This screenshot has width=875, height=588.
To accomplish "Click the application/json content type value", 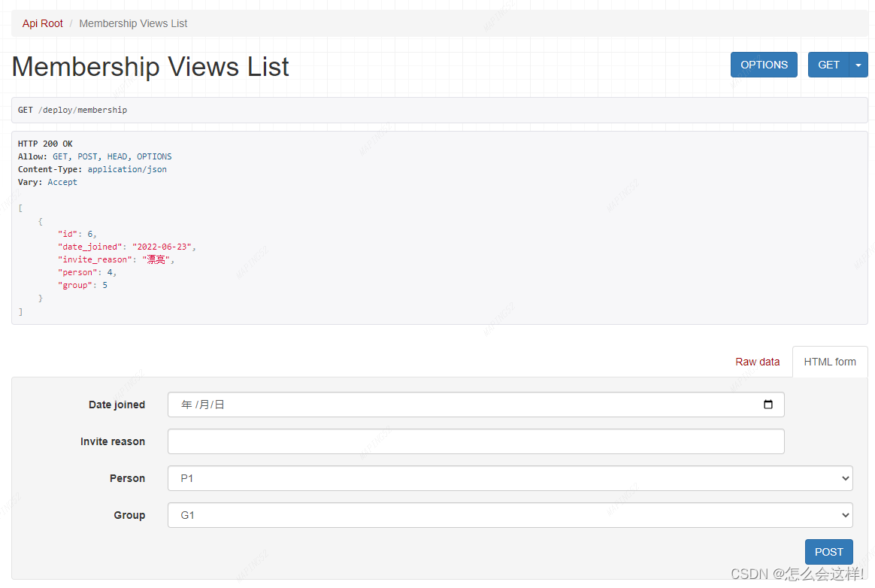I will tap(127, 169).
